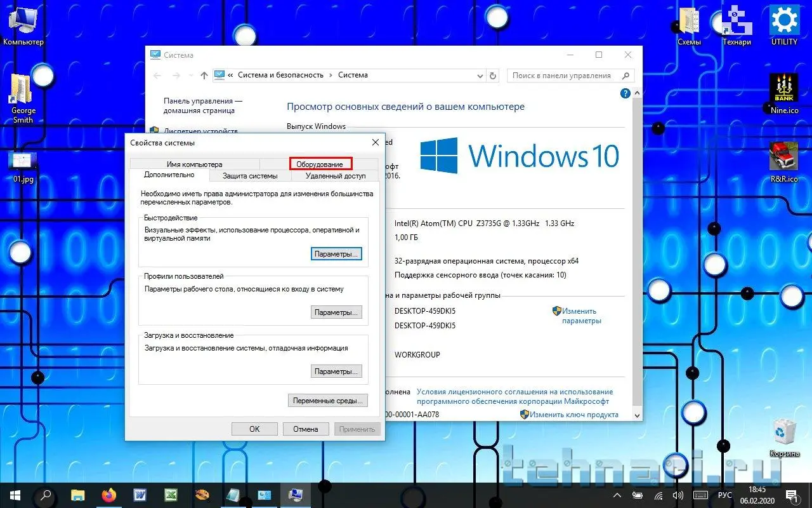Open File Explorer on the taskbar
The width and height of the screenshot is (812, 508).
click(77, 495)
